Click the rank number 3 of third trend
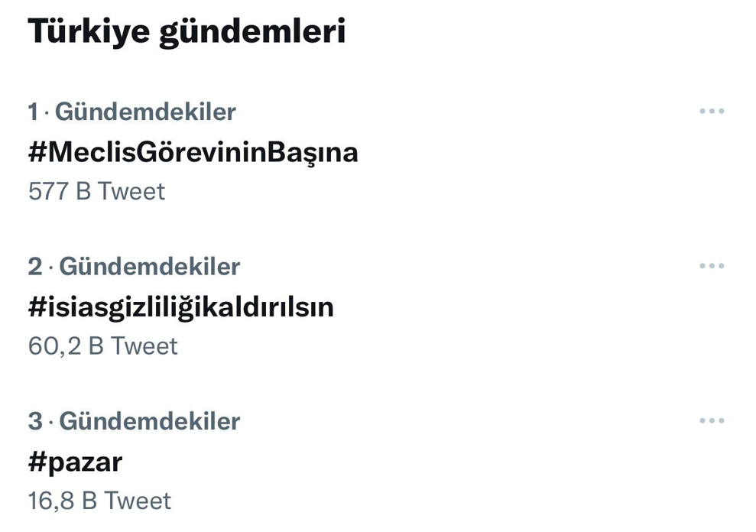The image size is (756, 532). coord(34,421)
